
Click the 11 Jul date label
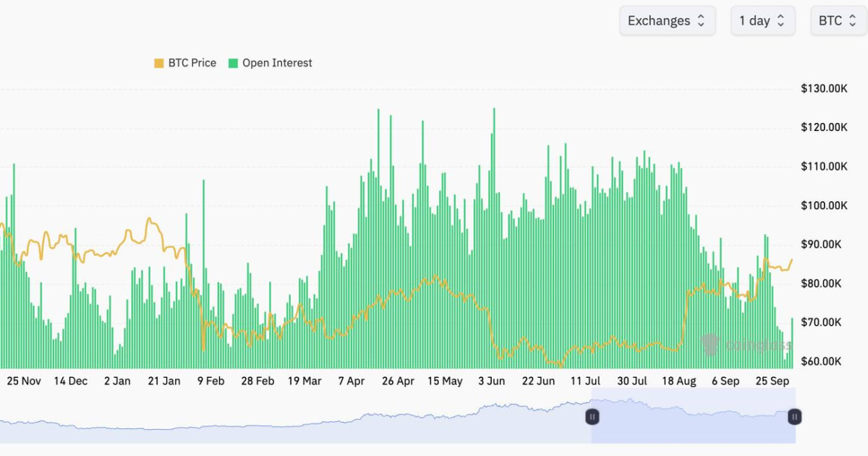[585, 381]
